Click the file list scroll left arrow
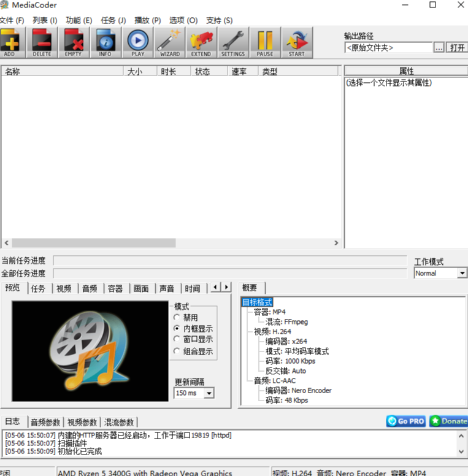The height and width of the screenshot is (476, 468). pyautogui.click(x=6, y=243)
